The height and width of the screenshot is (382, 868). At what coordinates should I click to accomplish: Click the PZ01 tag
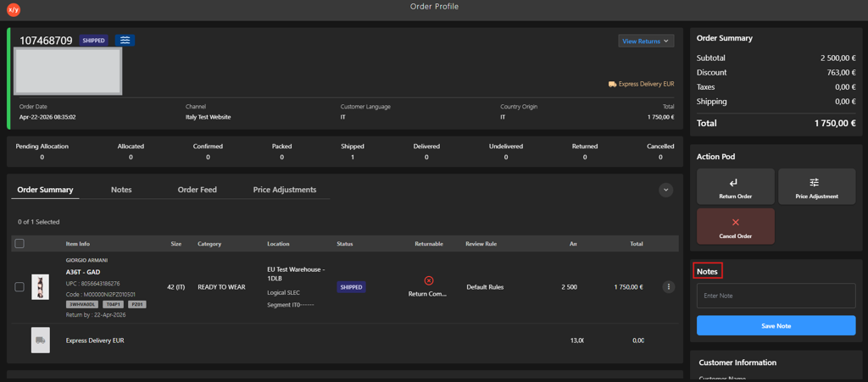point(136,305)
